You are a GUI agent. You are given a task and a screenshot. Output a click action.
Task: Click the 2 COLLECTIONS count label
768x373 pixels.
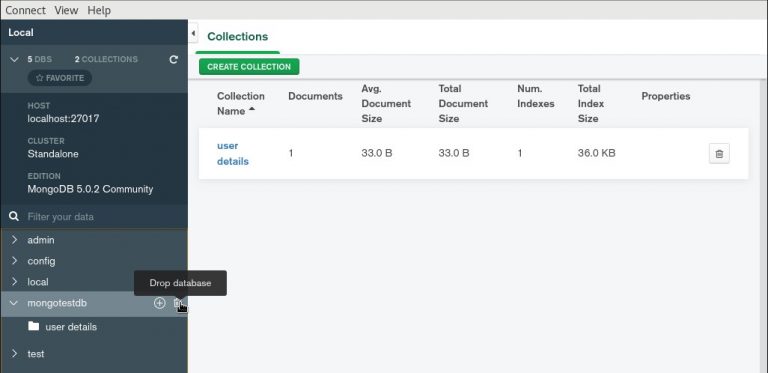[106, 59]
